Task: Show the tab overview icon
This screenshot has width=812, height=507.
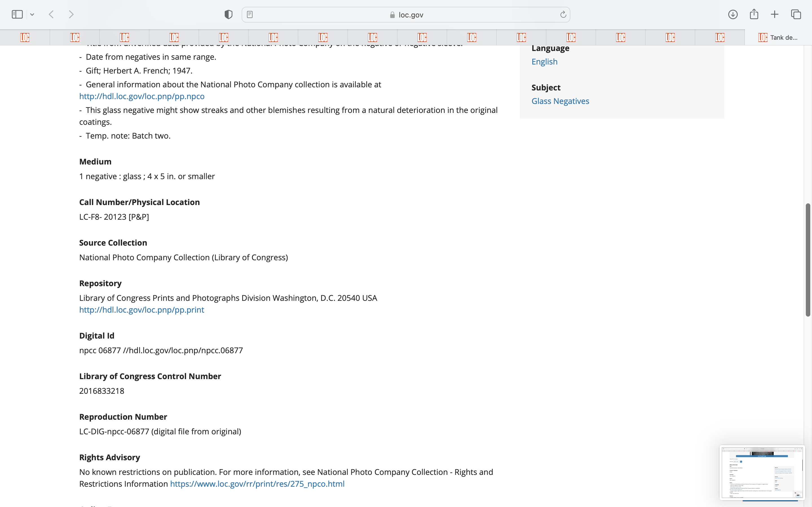Action: tap(796, 14)
